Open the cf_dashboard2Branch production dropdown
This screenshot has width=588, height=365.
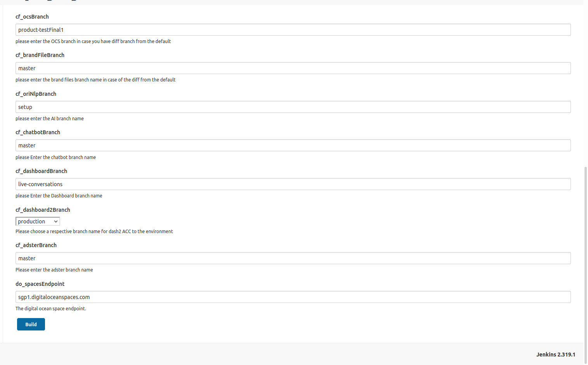tap(38, 221)
